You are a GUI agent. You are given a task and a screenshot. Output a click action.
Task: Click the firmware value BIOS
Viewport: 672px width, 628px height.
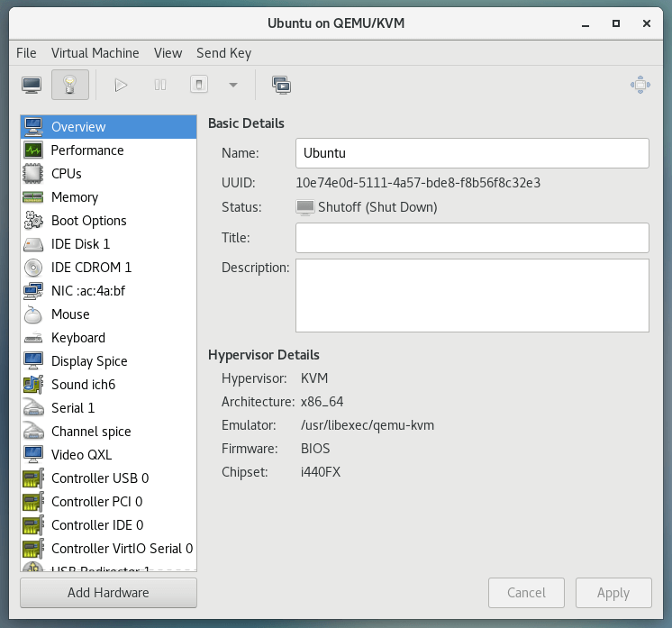(x=315, y=449)
